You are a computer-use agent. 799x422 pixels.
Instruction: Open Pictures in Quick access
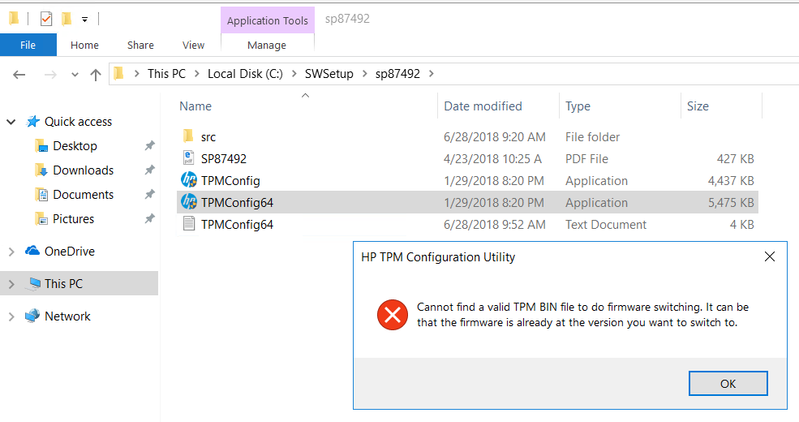tap(73, 219)
